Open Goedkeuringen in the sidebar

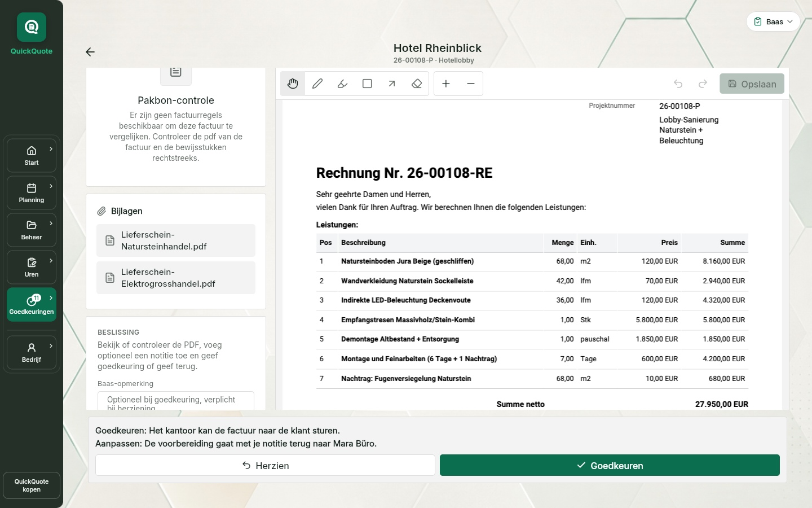tap(32, 304)
